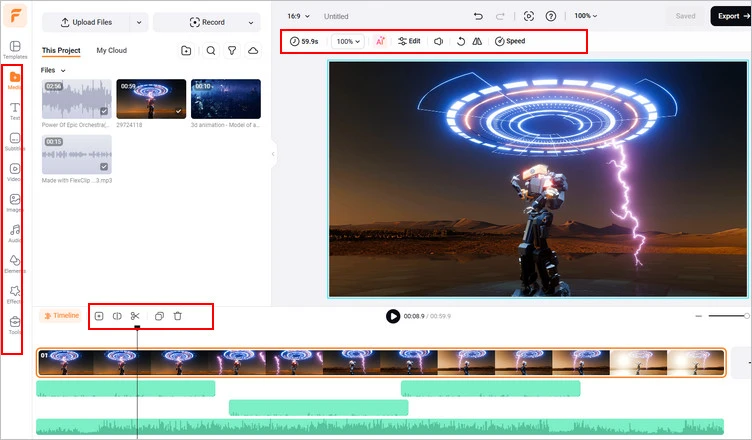Open the Elements sidebar panel
Image resolution: width=752 pixels, height=440 pixels.
click(15, 263)
